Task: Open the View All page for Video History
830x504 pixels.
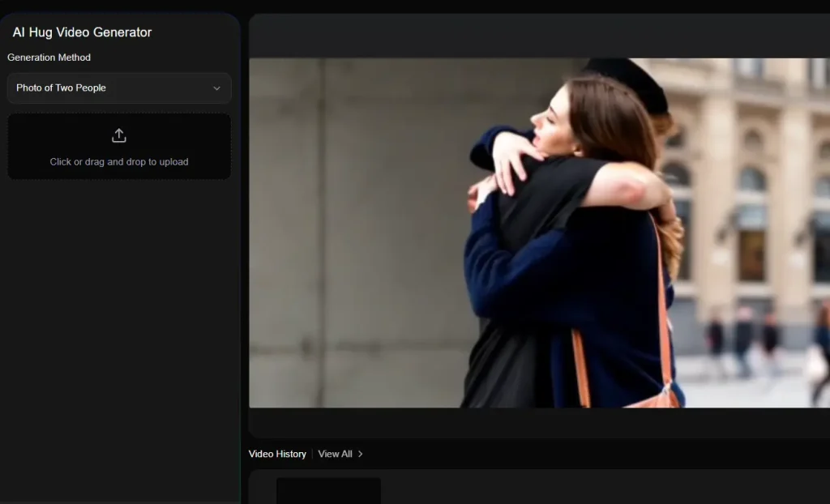Action: (x=335, y=454)
